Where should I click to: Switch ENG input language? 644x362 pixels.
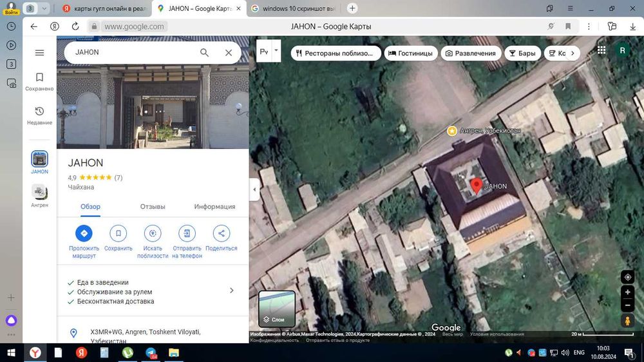[x=579, y=352]
